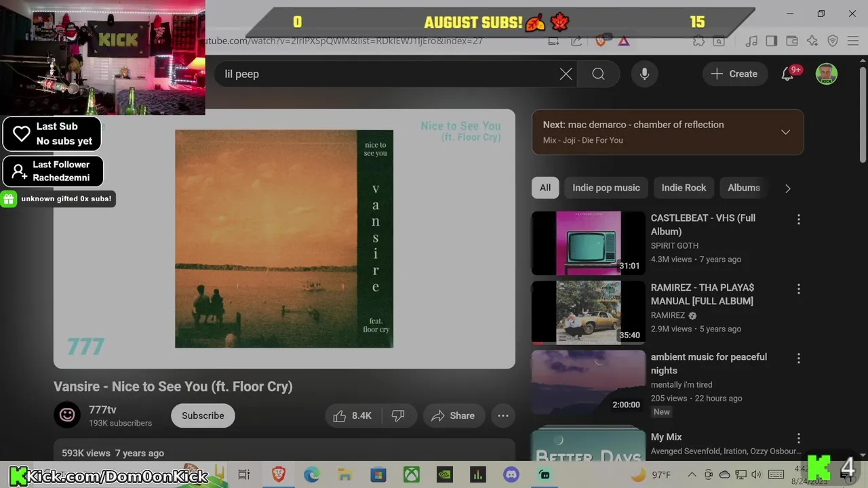Show hidden system tray icons chevron
The width and height of the screenshot is (868, 488).
(x=692, y=474)
